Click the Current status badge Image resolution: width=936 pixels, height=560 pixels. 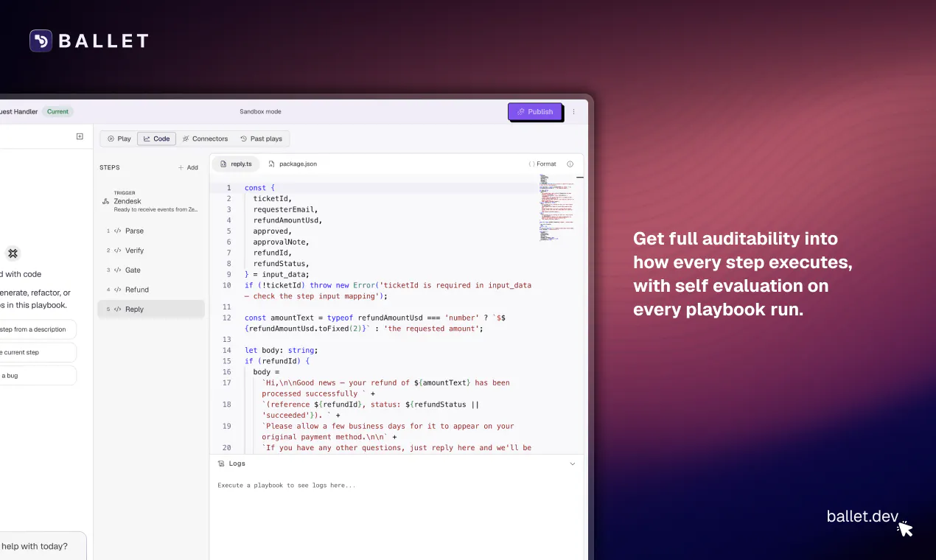tap(57, 112)
